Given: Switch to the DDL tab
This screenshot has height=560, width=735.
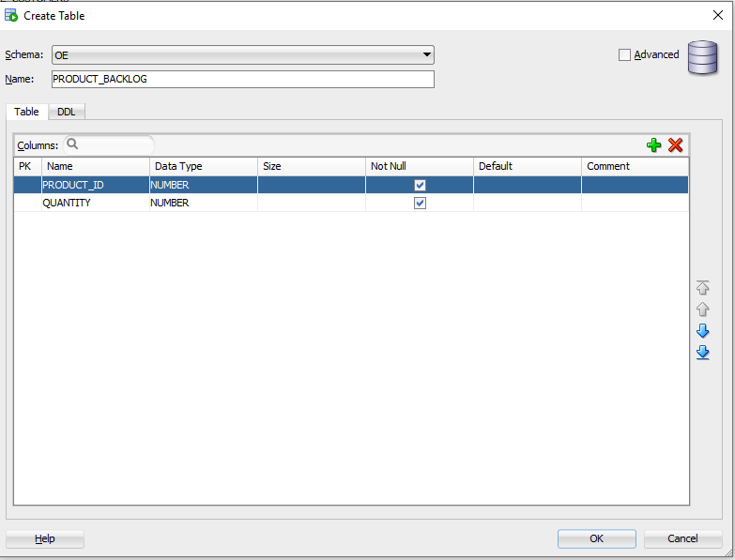Looking at the screenshot, I should pos(66,112).
